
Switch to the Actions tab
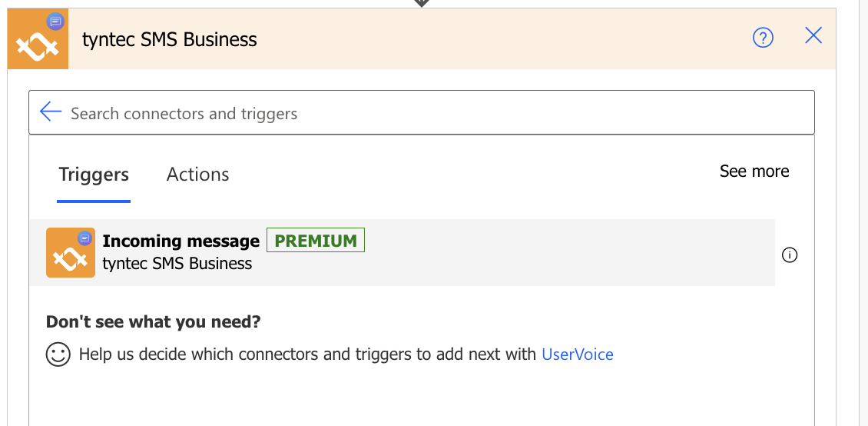(x=197, y=175)
